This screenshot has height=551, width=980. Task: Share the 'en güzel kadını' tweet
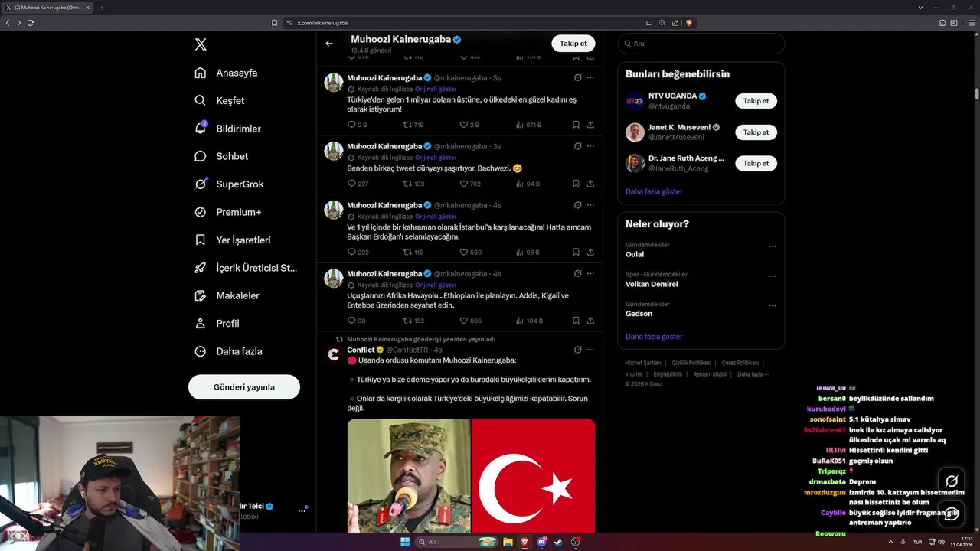pyautogui.click(x=590, y=125)
